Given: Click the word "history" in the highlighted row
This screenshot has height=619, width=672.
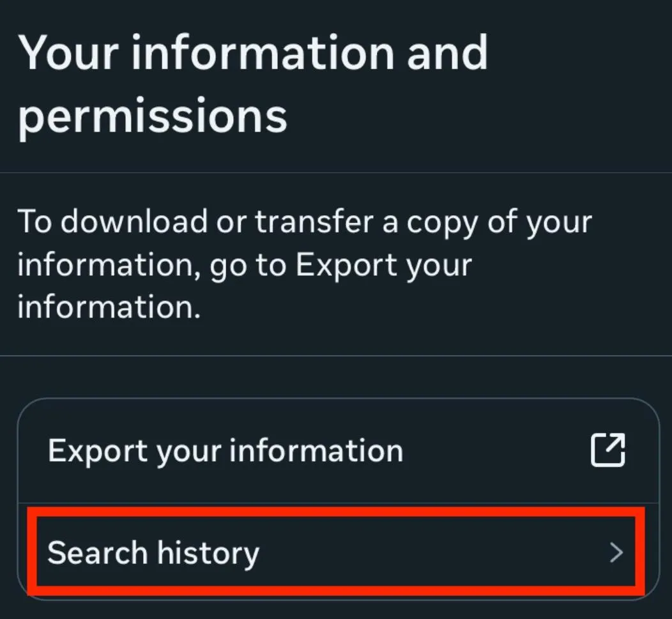Looking at the screenshot, I should [208, 553].
